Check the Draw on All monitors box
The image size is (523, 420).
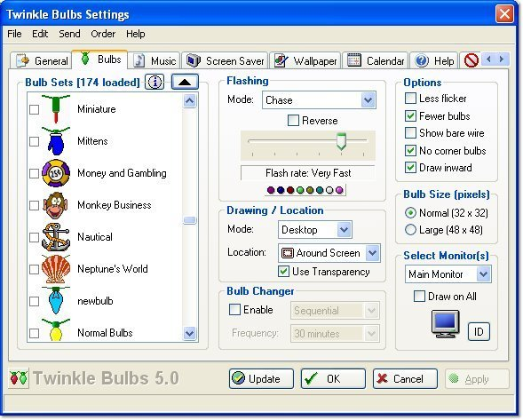419,297
